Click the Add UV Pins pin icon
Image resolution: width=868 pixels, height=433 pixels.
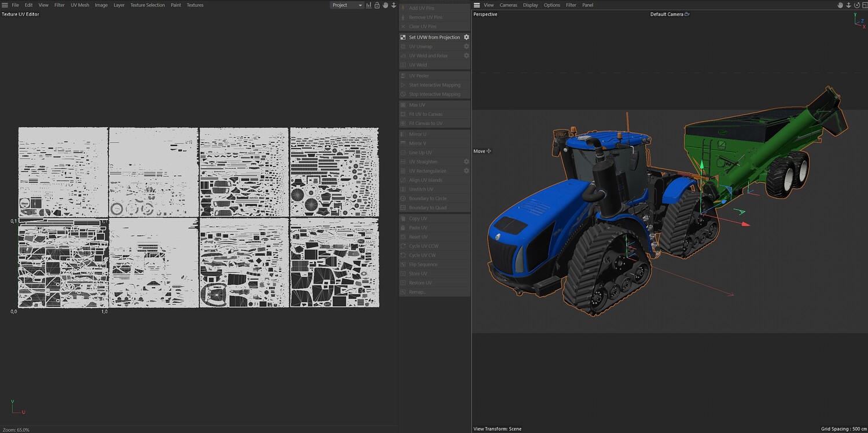(403, 8)
